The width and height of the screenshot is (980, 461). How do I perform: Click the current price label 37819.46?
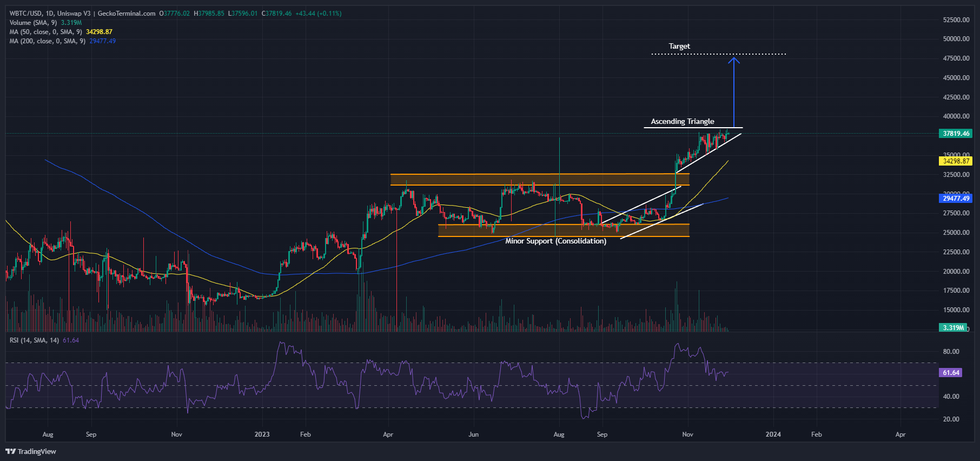[x=956, y=134]
